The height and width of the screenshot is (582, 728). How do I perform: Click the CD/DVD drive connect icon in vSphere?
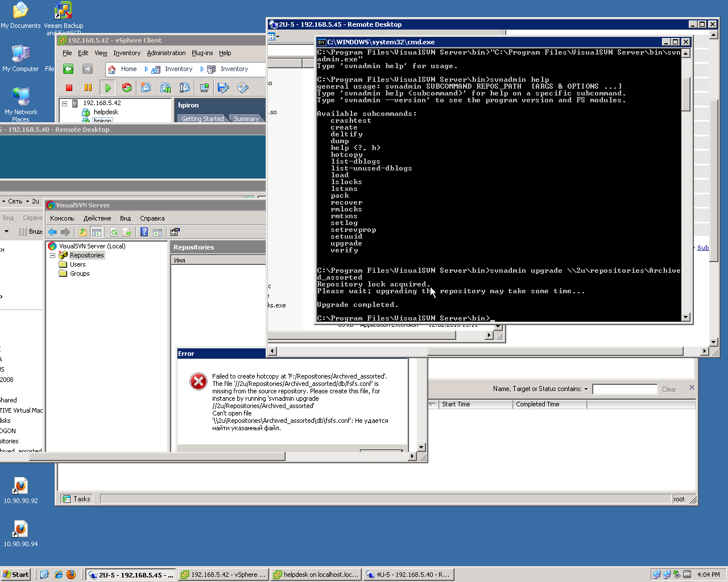[243, 88]
